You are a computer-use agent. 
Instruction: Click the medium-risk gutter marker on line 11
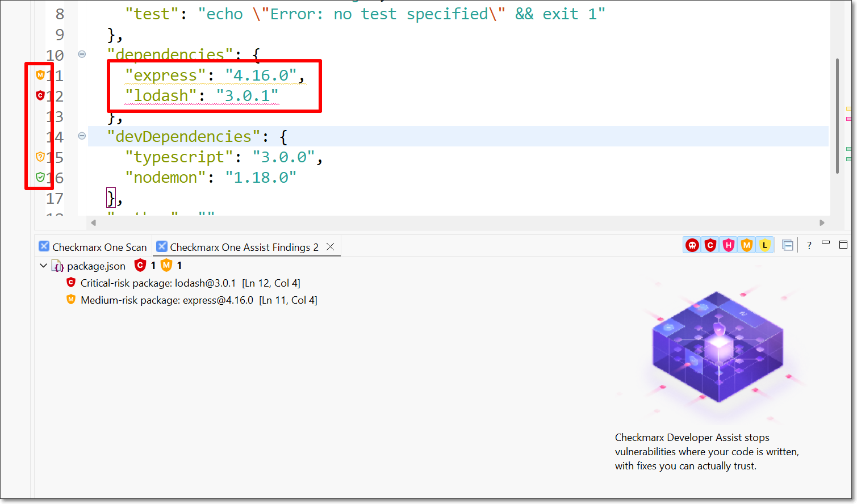40,75
